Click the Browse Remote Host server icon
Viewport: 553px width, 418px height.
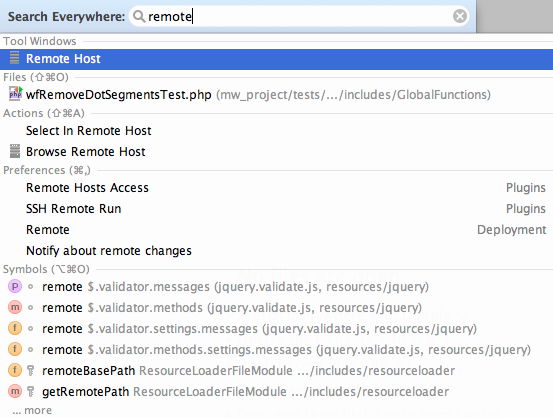click(15, 151)
